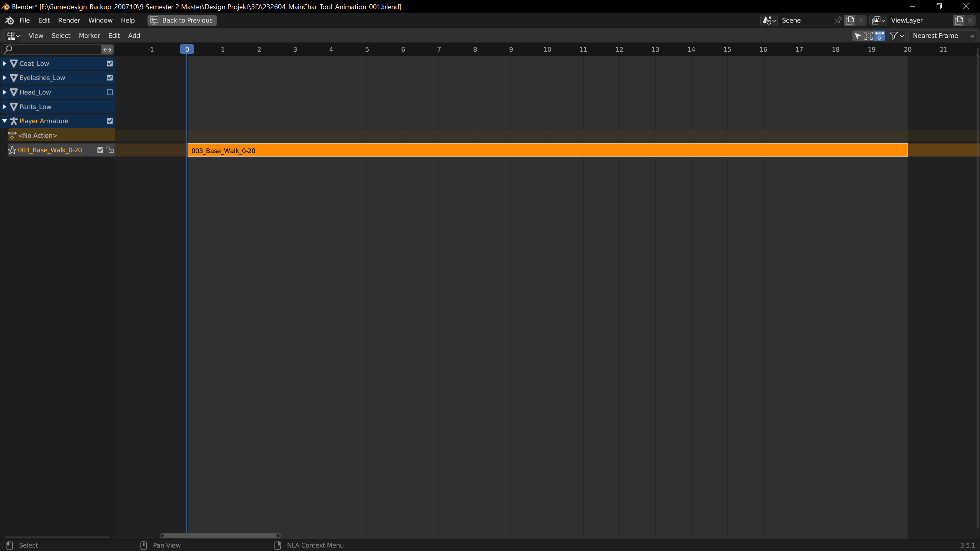Click the search magnifier icon in channel list

click(x=8, y=49)
